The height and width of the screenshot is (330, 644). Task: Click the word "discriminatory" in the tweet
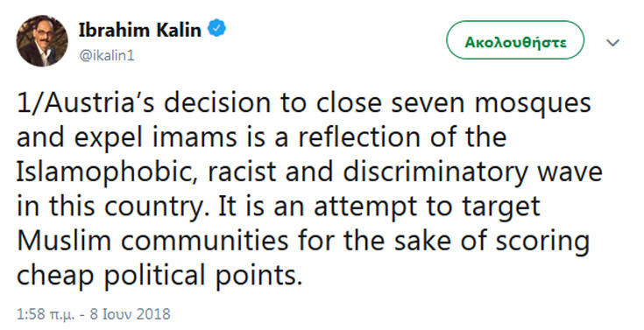pyautogui.click(x=435, y=172)
